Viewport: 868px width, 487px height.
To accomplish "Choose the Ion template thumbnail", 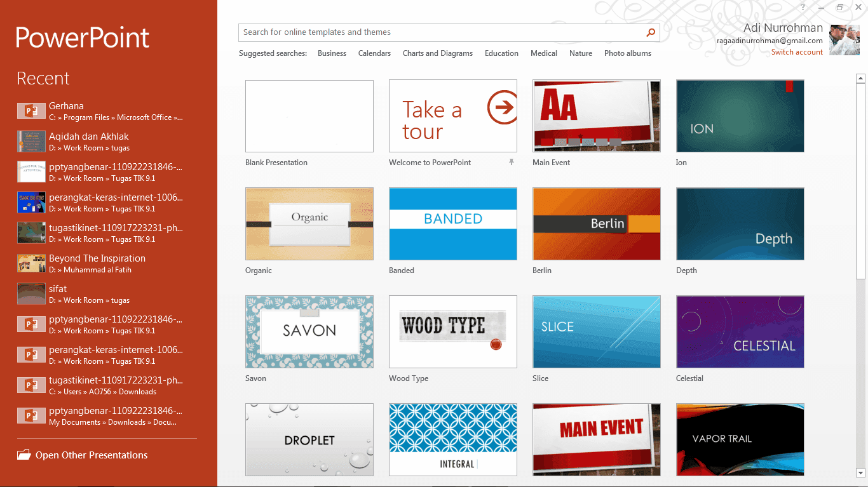I will pyautogui.click(x=740, y=116).
